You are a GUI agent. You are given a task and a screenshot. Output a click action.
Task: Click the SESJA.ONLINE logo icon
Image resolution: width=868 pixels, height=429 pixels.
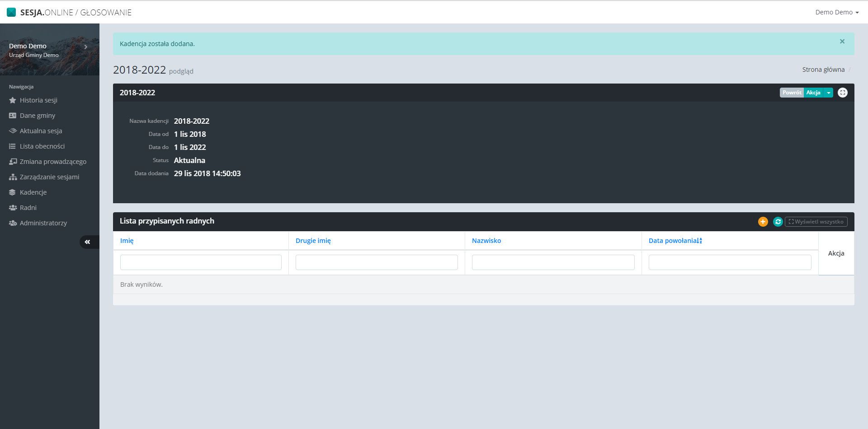point(11,12)
